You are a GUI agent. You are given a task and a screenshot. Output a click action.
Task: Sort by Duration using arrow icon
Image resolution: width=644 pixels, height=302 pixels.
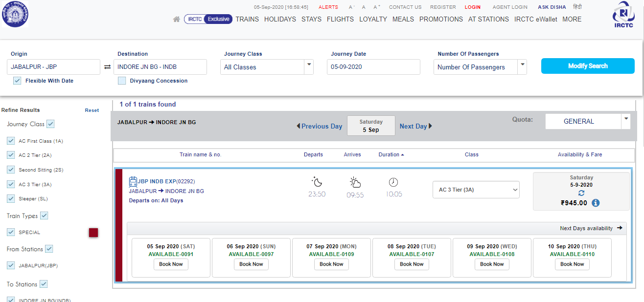point(402,155)
